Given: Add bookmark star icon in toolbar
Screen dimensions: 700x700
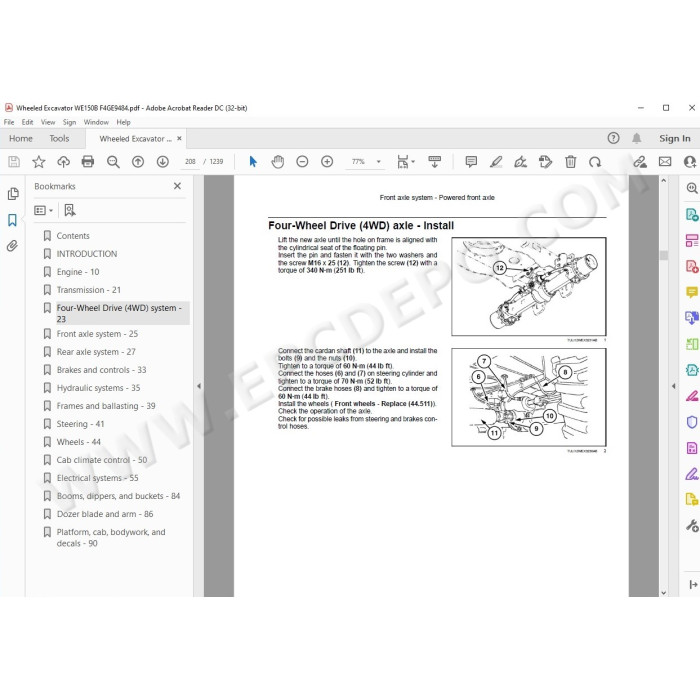Looking at the screenshot, I should (39, 162).
